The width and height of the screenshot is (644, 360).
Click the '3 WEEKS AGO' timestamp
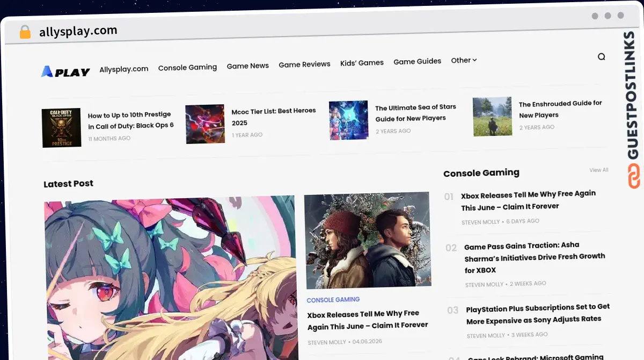coord(529,335)
